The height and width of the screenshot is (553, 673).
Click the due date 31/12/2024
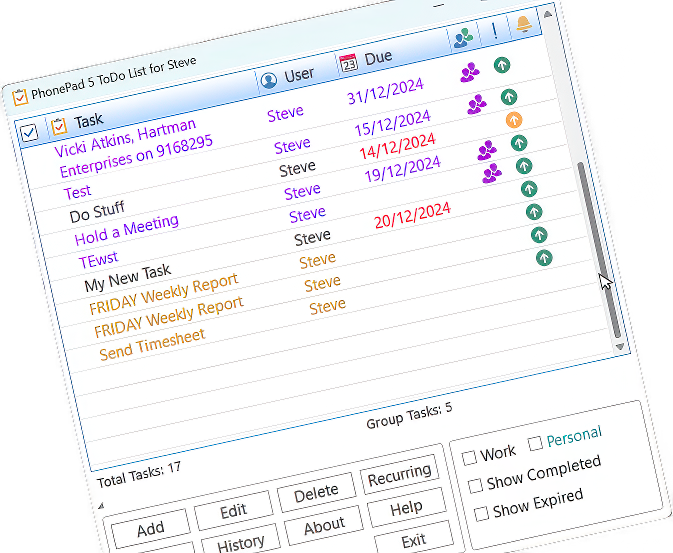385,91
